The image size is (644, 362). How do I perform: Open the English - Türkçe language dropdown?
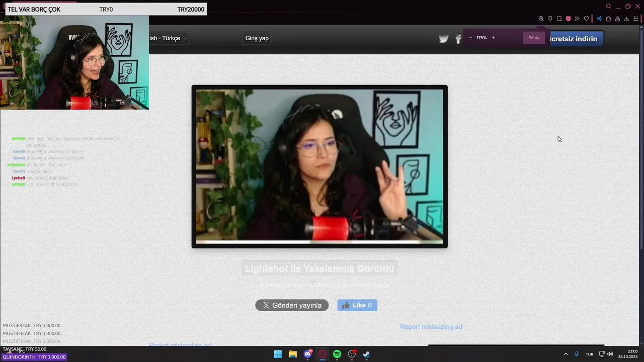(x=168, y=38)
